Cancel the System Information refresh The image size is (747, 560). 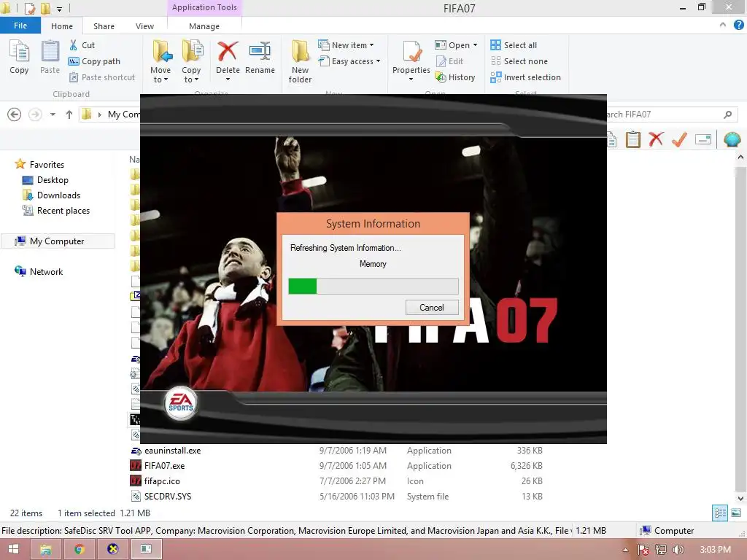pyautogui.click(x=432, y=307)
